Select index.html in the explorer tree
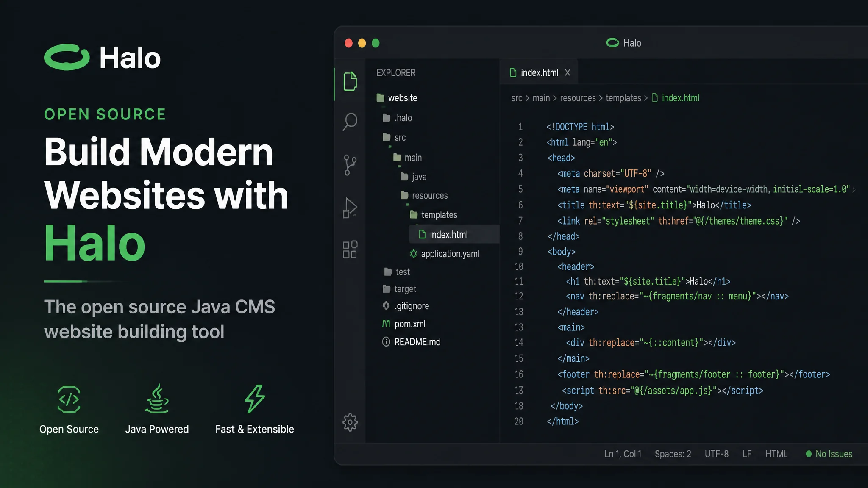The height and width of the screenshot is (488, 868). [454, 234]
